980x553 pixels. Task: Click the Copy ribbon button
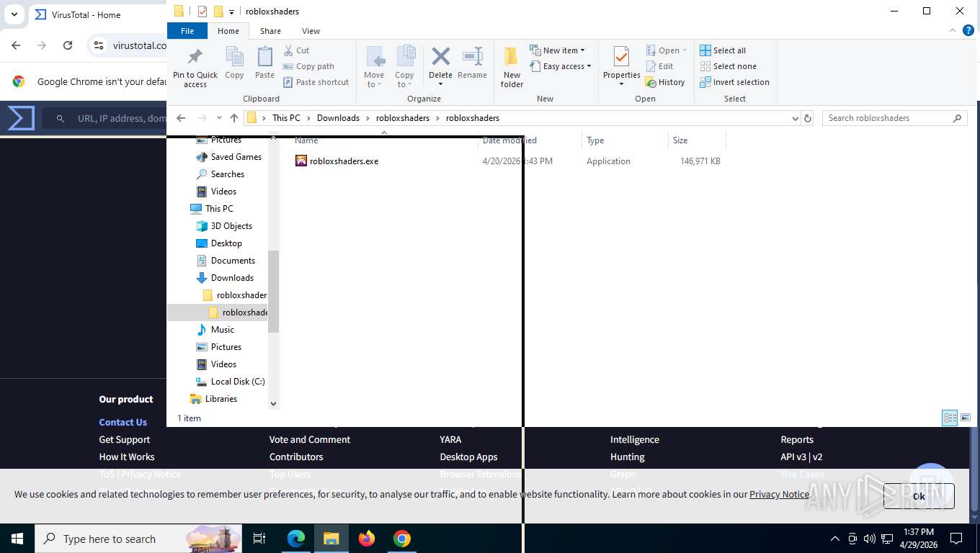pos(234,63)
